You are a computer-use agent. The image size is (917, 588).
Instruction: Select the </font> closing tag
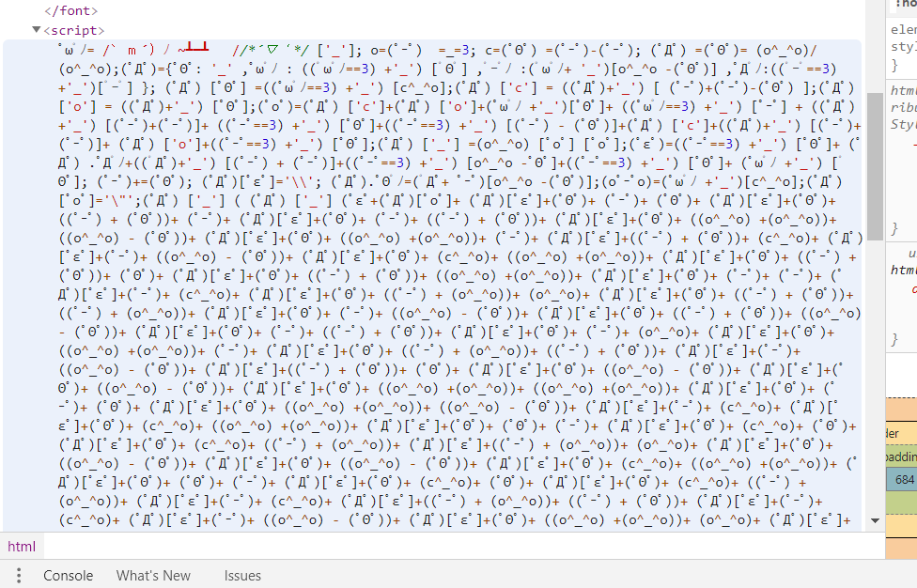coord(71,10)
